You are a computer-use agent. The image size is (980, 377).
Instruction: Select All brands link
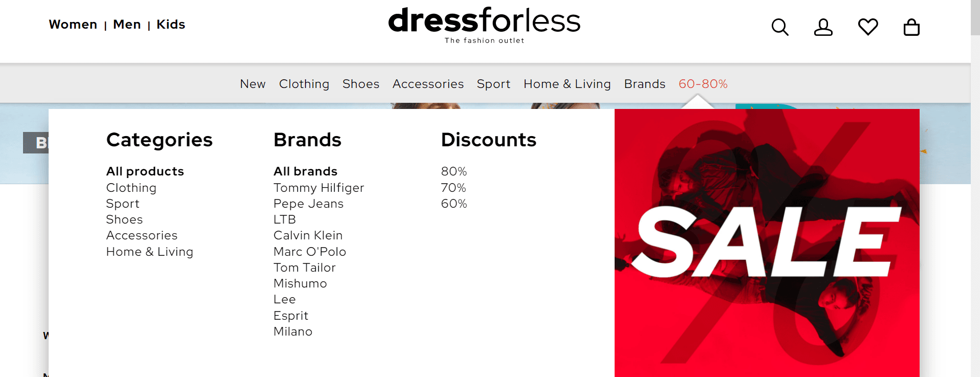(x=306, y=171)
